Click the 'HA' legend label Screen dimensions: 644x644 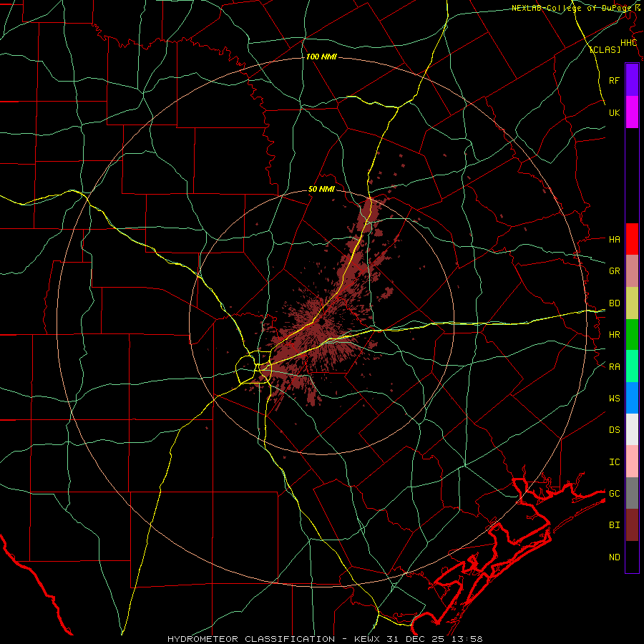pyautogui.click(x=614, y=240)
